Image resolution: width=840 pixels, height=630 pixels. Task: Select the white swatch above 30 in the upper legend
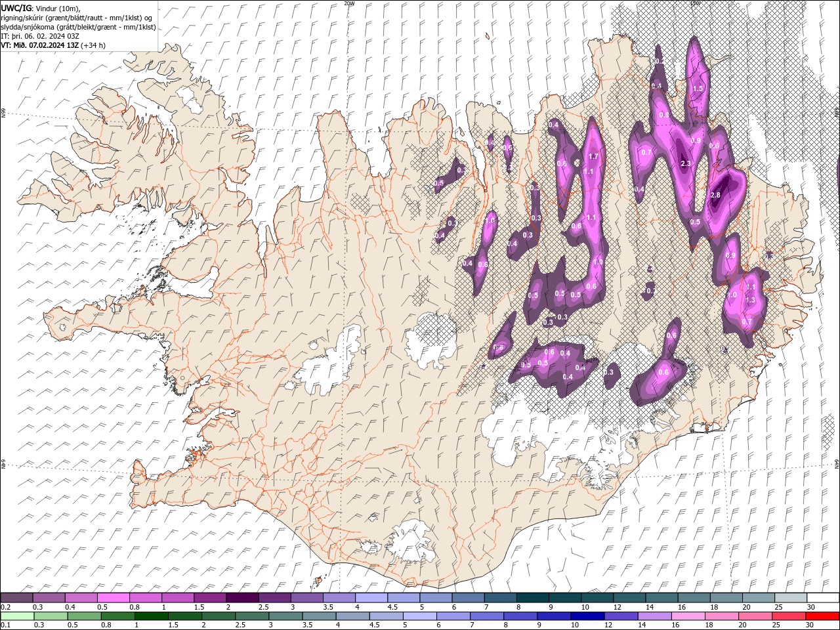[823, 598]
